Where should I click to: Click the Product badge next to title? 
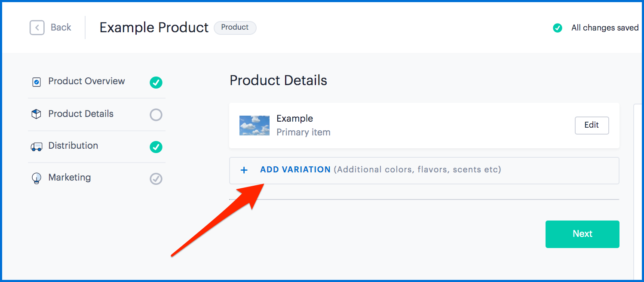tap(235, 28)
